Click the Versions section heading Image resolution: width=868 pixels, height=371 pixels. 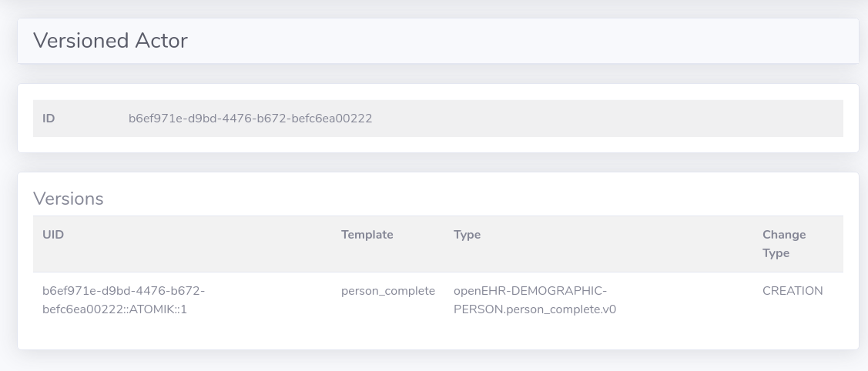click(x=68, y=199)
